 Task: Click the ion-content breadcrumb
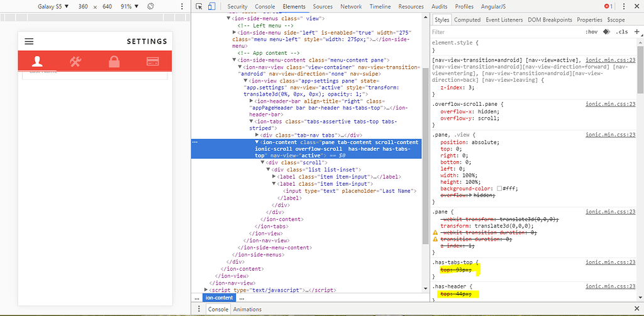(219, 298)
